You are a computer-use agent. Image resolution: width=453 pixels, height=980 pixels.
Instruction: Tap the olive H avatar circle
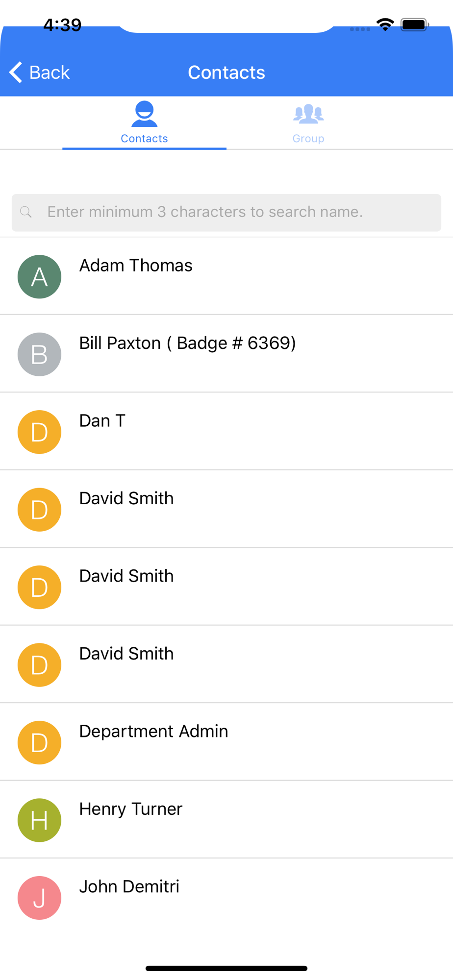(39, 820)
